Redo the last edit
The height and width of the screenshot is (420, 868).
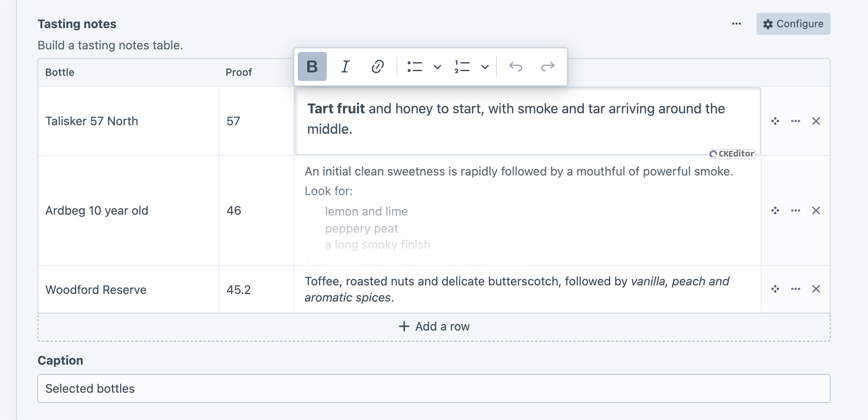point(548,66)
